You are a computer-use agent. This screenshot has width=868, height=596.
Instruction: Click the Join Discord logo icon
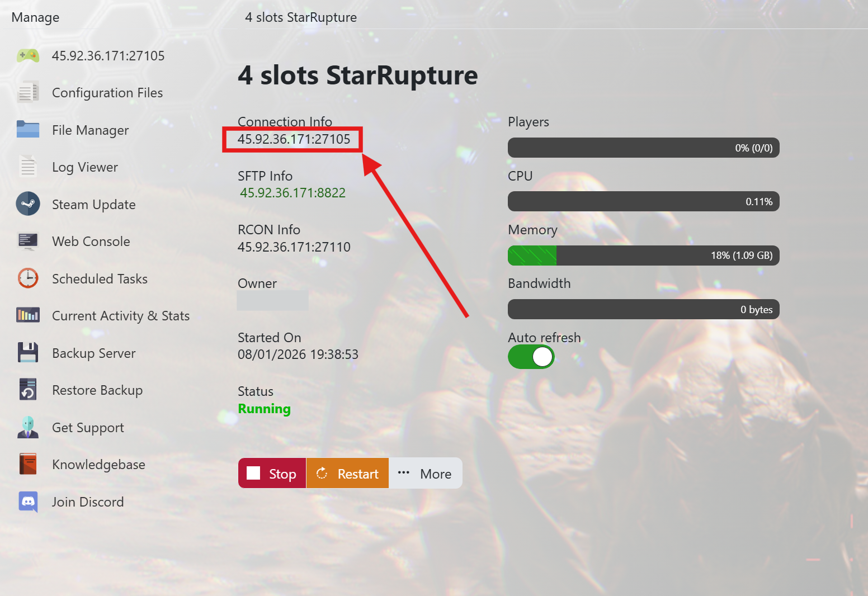(27, 502)
